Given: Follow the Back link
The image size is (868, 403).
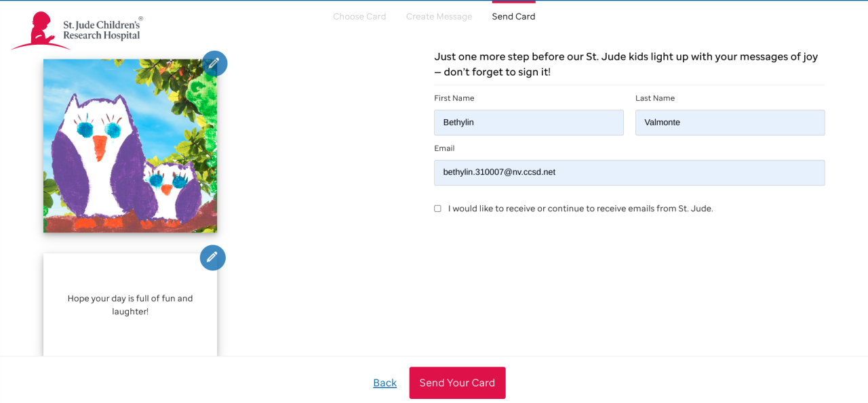Looking at the screenshot, I should (384, 383).
